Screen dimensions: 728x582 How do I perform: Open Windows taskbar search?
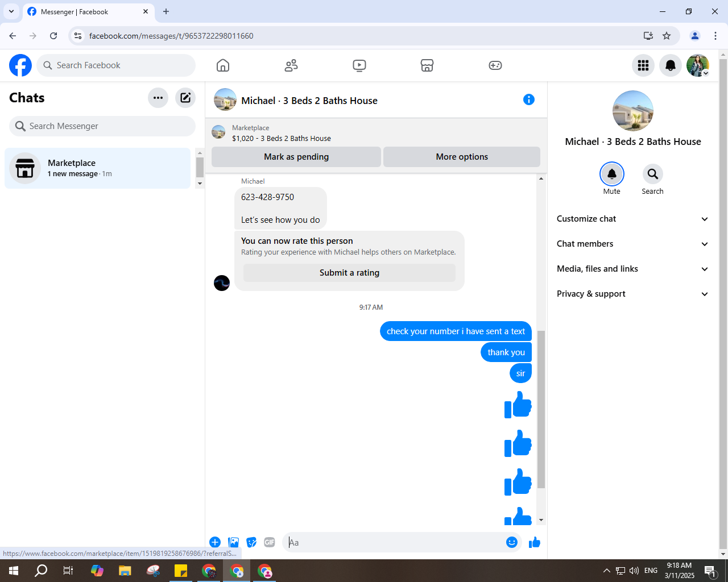tap(41, 571)
